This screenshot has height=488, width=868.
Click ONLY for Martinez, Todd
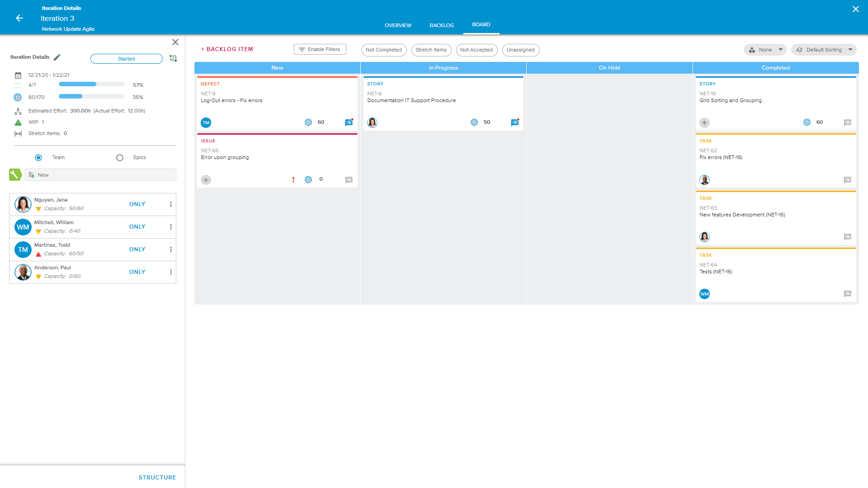tap(137, 249)
